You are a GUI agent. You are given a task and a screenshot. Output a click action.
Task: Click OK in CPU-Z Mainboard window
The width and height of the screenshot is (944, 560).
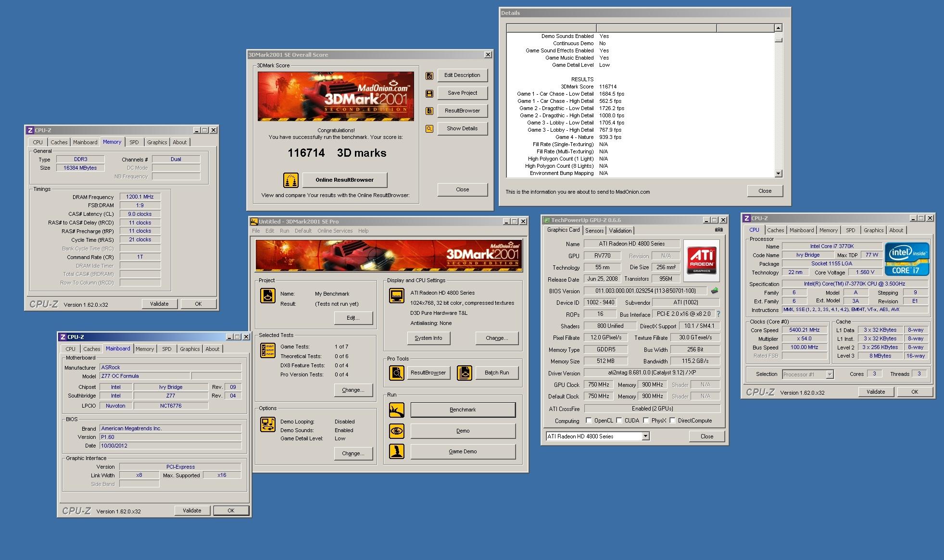tap(231, 511)
